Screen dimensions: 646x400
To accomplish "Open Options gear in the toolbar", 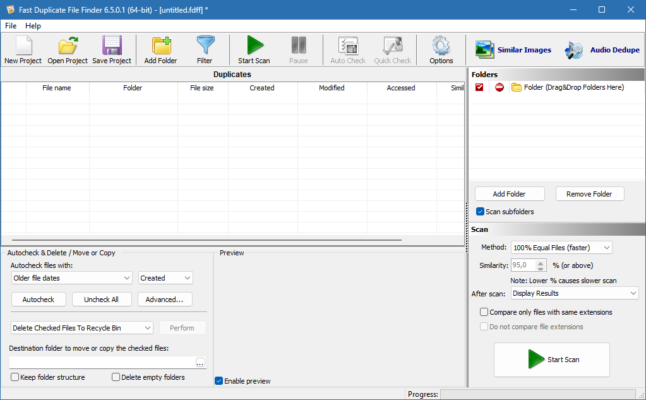I will (441, 50).
